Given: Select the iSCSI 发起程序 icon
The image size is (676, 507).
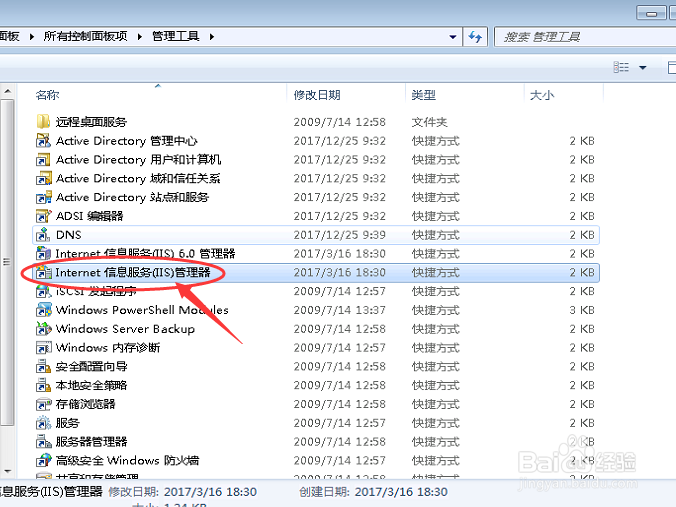Looking at the screenshot, I should click(x=43, y=291).
